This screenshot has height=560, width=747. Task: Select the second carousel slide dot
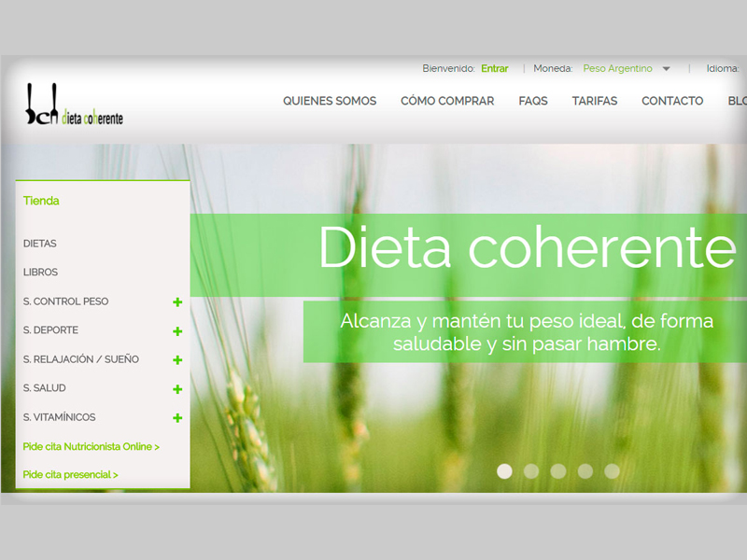coord(531,471)
